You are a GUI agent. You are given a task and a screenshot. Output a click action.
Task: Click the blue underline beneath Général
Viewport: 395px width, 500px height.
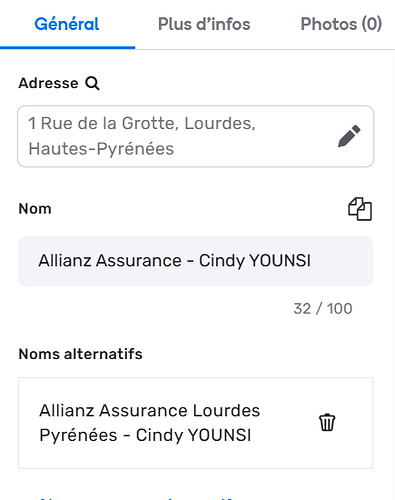coord(67,48)
